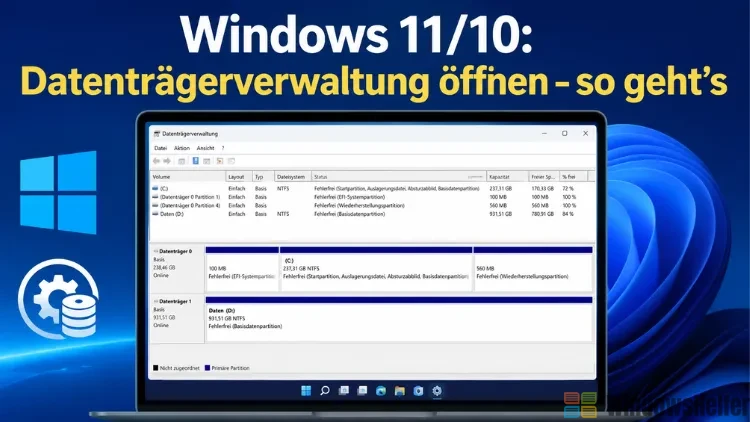Select drive icon of Datenträger 0 Partition 1
This screenshot has width=750, height=422.
(155, 197)
